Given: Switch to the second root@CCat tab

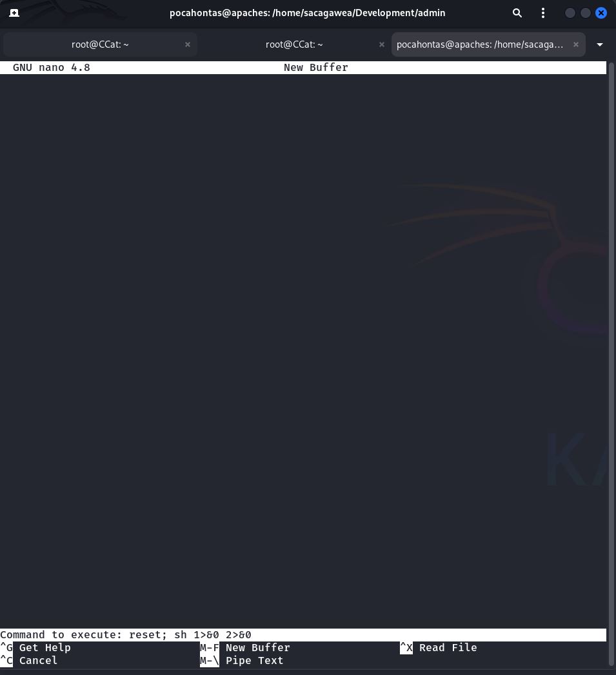Looking at the screenshot, I should click(x=294, y=44).
